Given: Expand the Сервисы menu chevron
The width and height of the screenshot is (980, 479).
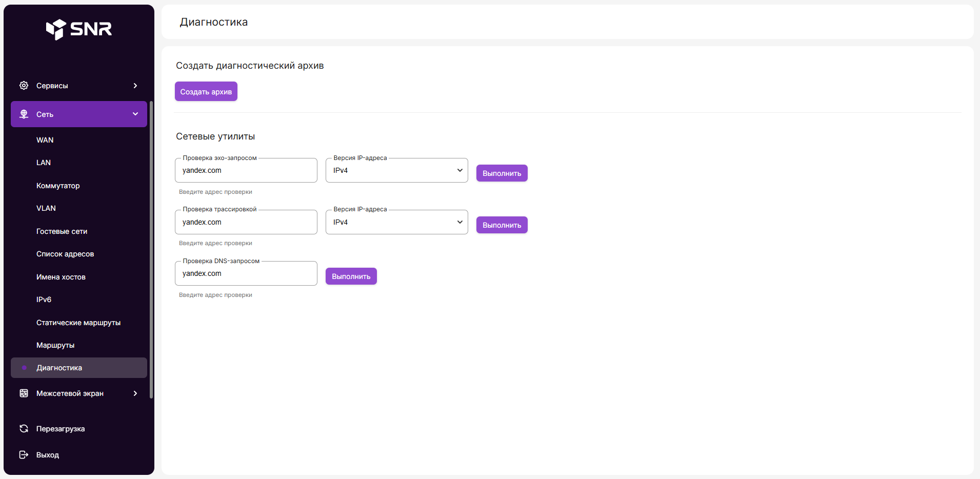Looking at the screenshot, I should 135,86.
